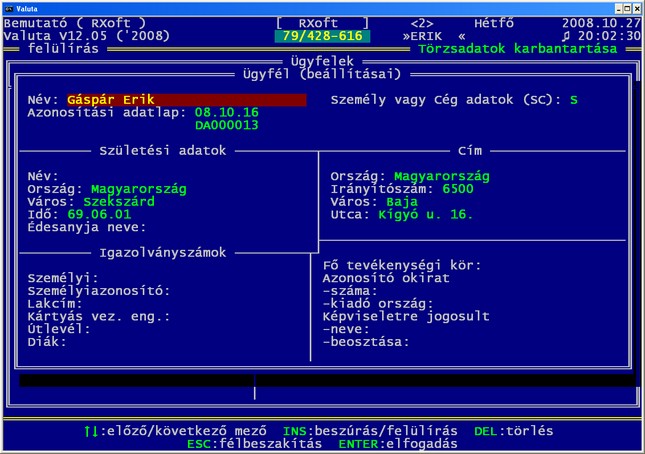This screenshot has width=645, height=454.
Task: Click the highlighted 79/428-616 phone number
Action: (321, 35)
